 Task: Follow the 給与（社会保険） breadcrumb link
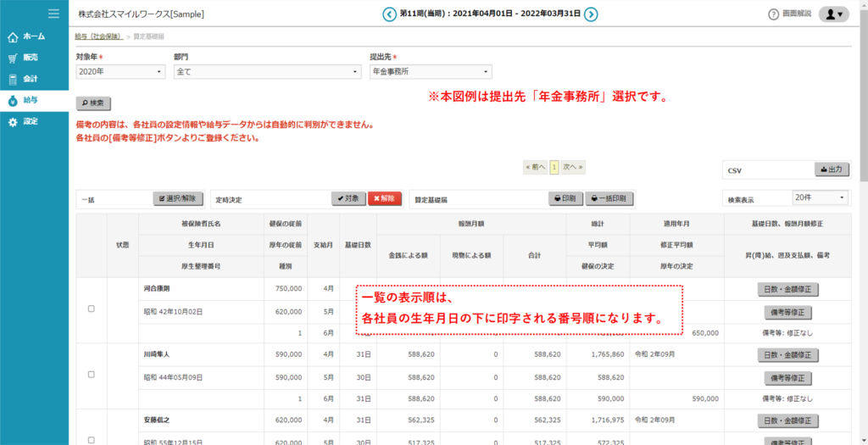[x=99, y=36]
